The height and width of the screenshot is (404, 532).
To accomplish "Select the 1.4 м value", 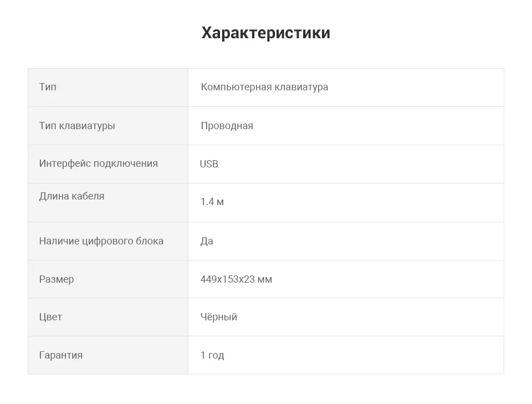I will point(212,202).
